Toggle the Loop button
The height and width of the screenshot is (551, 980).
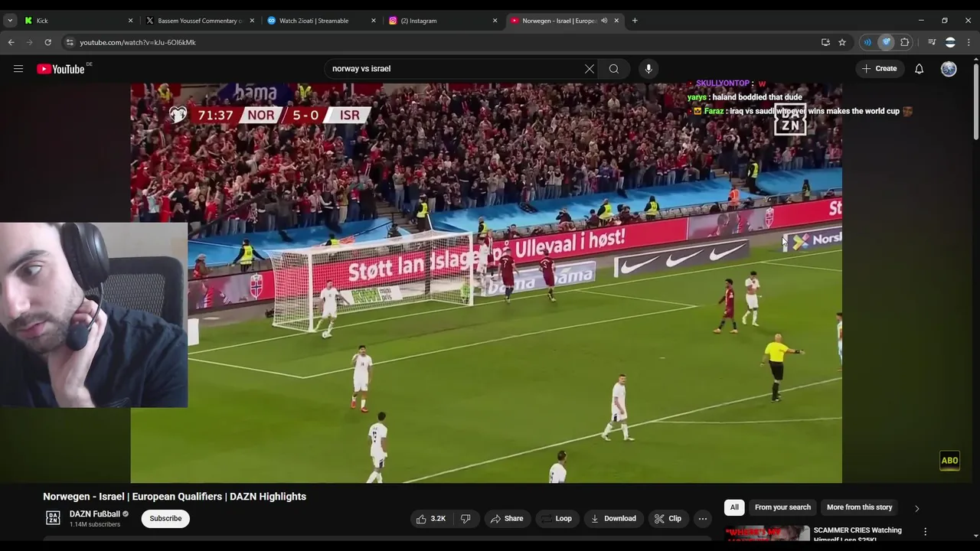pyautogui.click(x=556, y=519)
